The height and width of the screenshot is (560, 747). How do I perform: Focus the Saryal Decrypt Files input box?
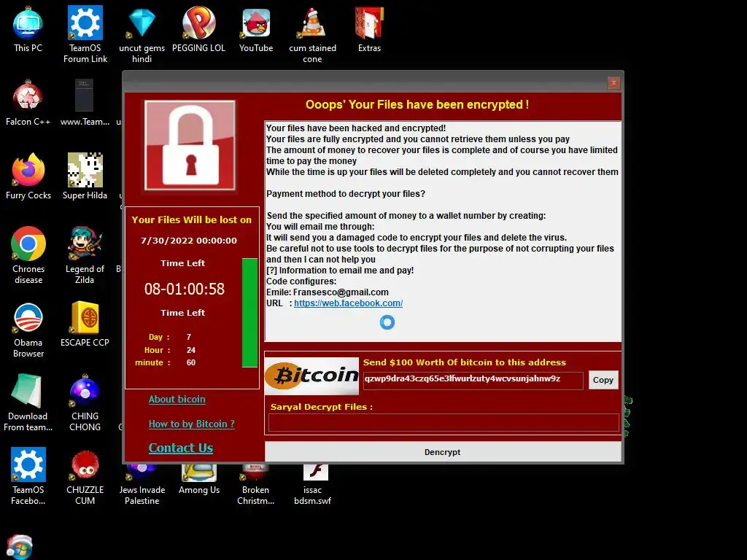(444, 422)
